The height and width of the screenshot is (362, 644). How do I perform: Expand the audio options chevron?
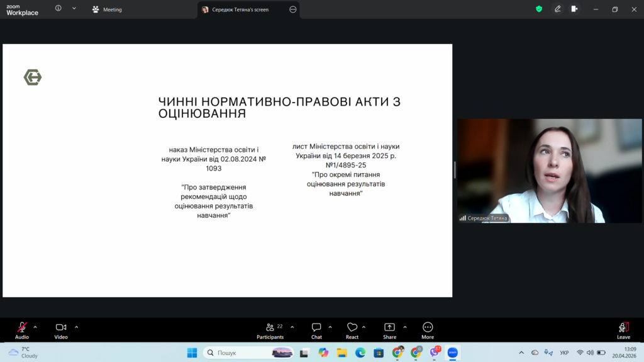(35, 327)
